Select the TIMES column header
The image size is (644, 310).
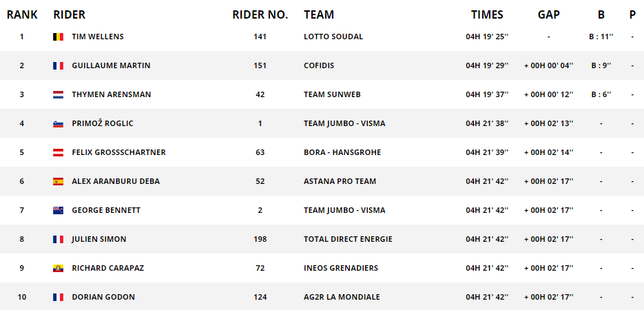[487, 14]
